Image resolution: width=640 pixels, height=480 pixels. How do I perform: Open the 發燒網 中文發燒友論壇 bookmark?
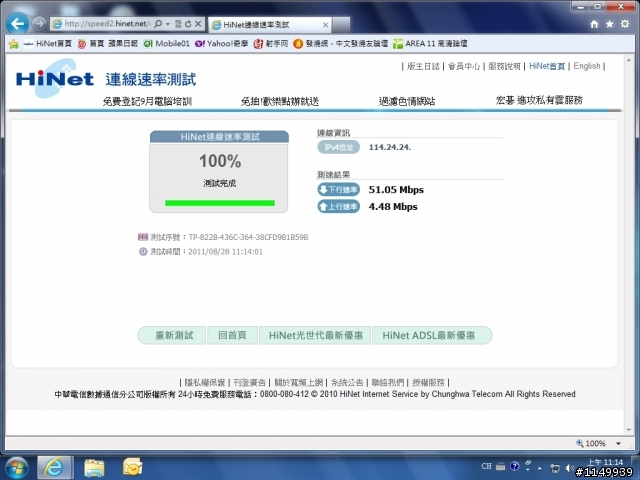point(340,44)
